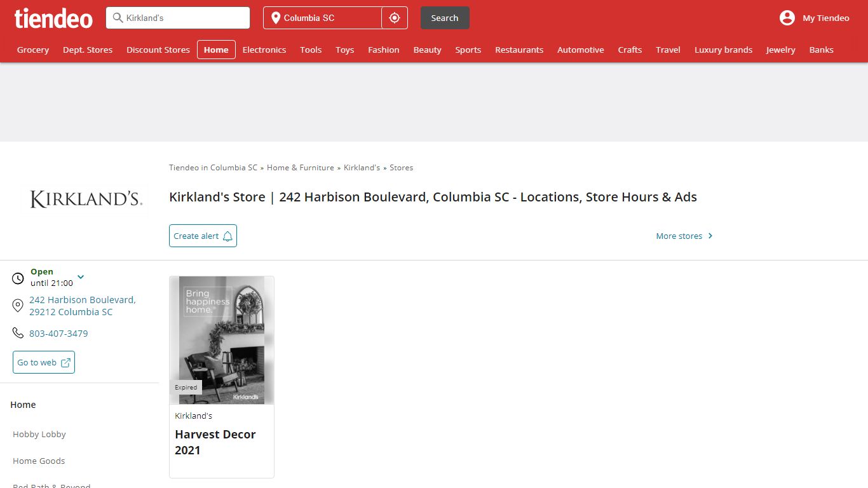Open the More stores link

(x=684, y=236)
